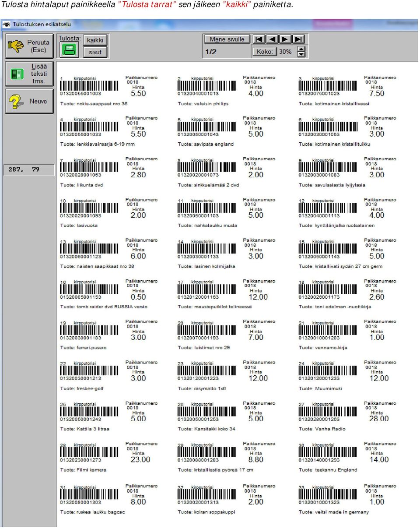Click the text 'Tuote: Kansitakki koko 34'
Image resolution: width=420 pixels, height=529 pixels.
tap(206, 429)
